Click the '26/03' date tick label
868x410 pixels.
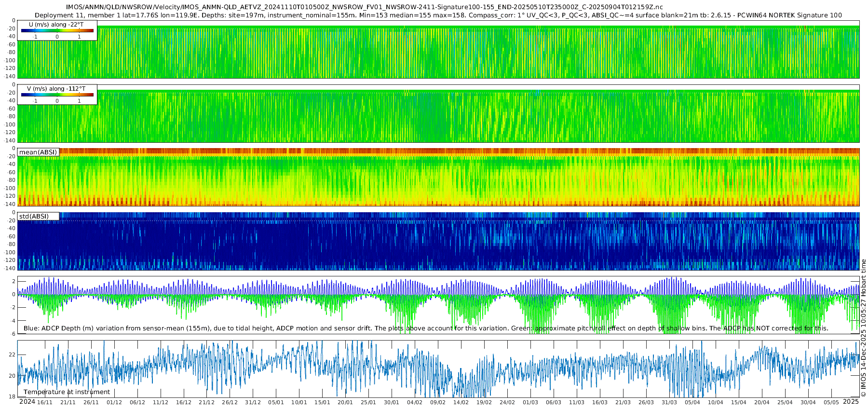646,402
